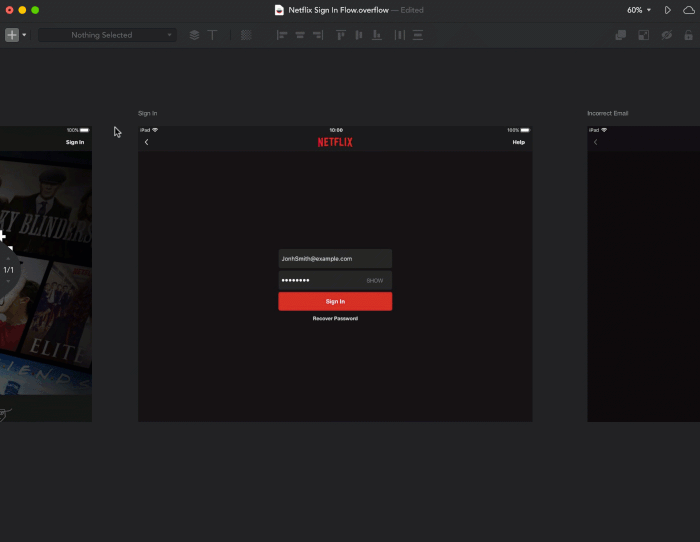Click the password field with dots
This screenshot has width=700, height=542.
pyautogui.click(x=335, y=280)
